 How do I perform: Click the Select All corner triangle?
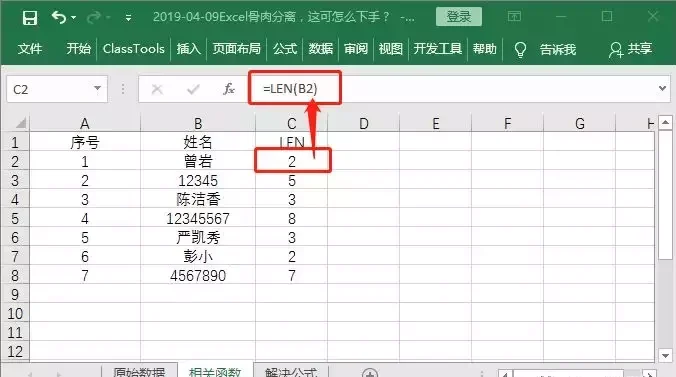(21, 123)
